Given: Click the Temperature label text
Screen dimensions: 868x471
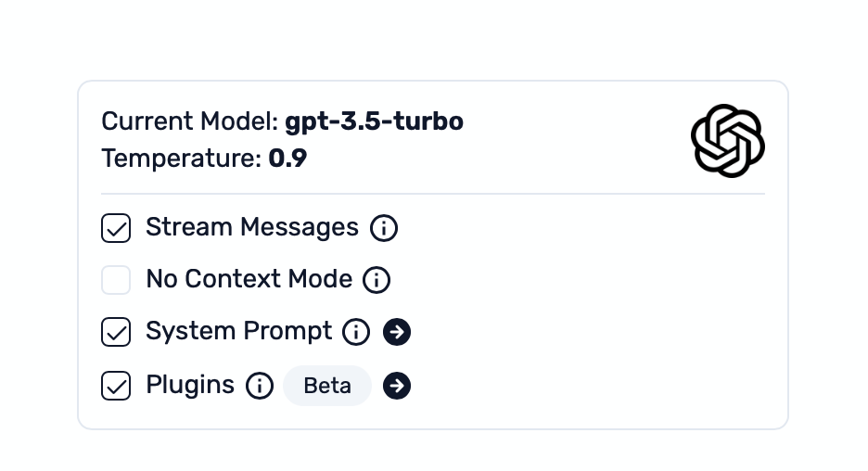Looking at the screenshot, I should [x=182, y=159].
